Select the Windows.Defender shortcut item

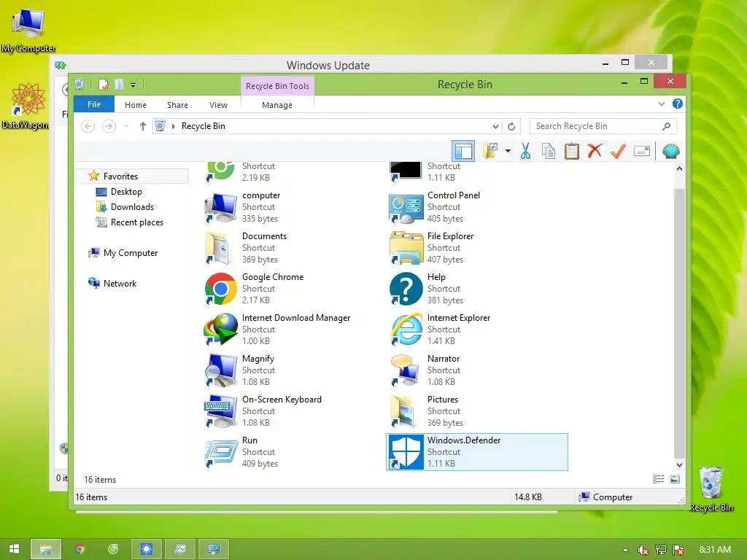tap(476, 452)
